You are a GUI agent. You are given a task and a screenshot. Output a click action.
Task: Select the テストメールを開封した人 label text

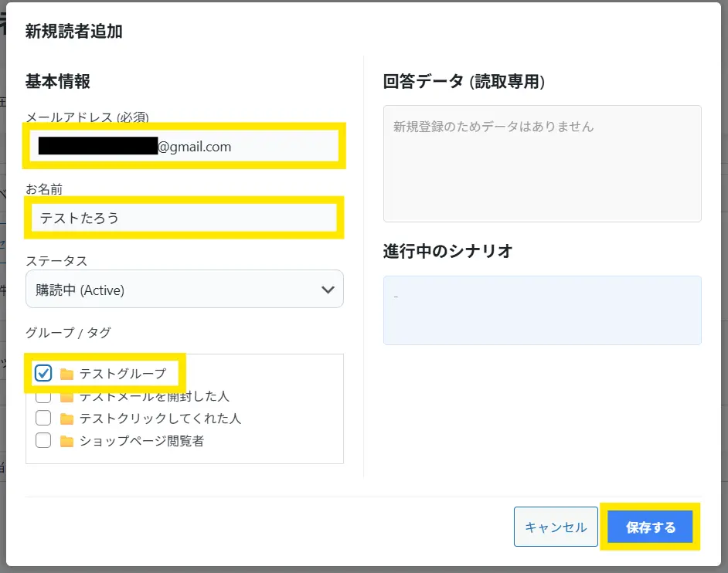pos(154,397)
